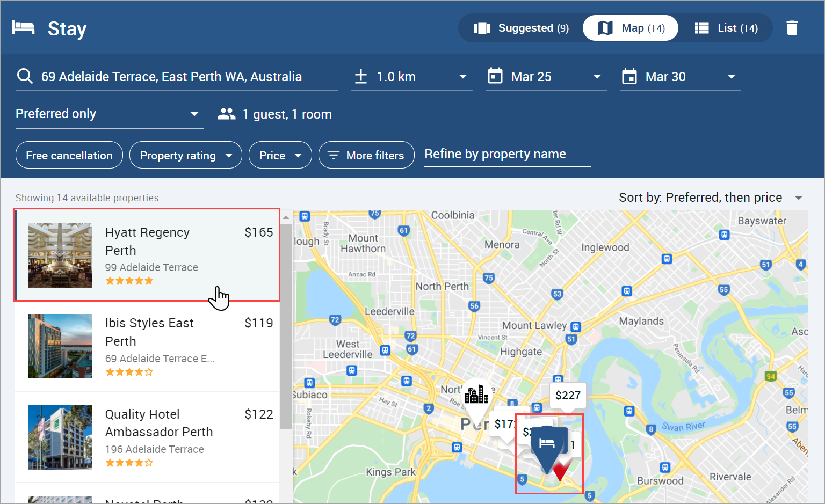
Task: Click the 196 Adelaide Terrace address text
Action: pyautogui.click(x=155, y=449)
